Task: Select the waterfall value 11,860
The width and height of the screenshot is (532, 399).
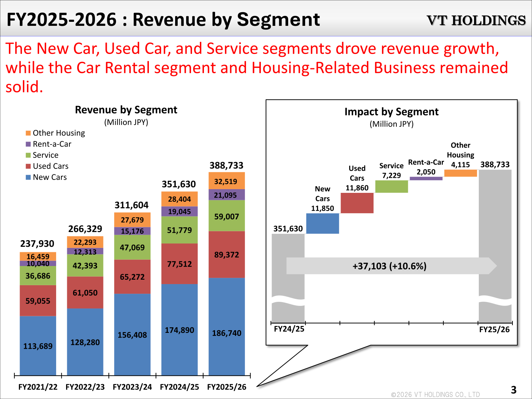Action: pos(357,188)
